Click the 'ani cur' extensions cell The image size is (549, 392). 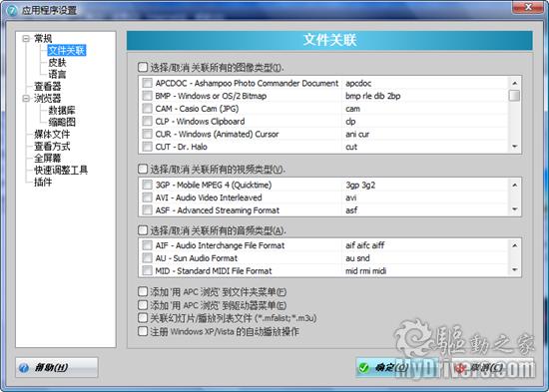pyautogui.click(x=357, y=134)
